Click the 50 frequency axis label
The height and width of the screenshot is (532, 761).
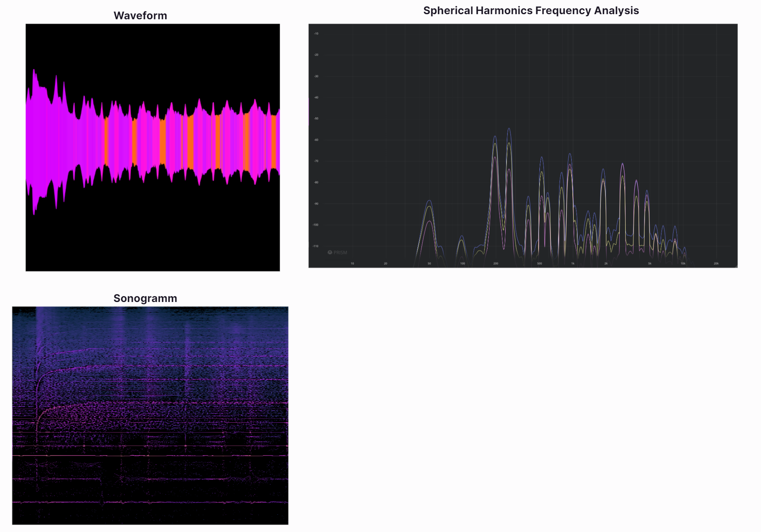pos(429,263)
